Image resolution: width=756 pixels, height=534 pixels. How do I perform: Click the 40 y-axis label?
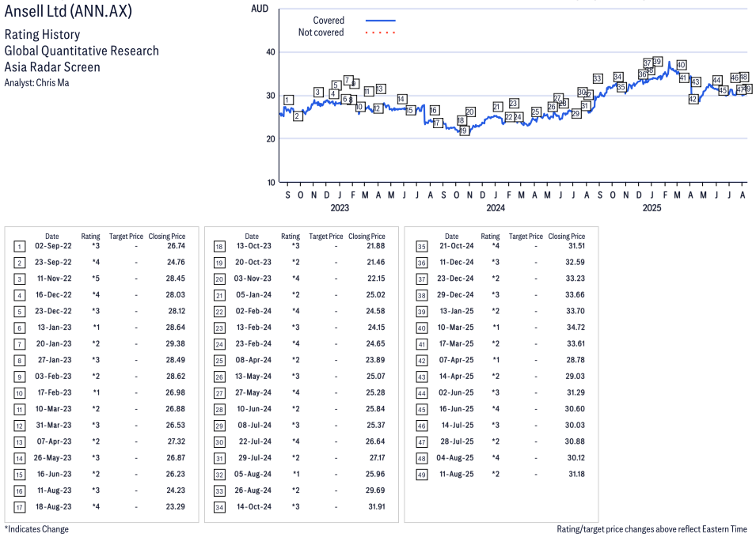271,52
